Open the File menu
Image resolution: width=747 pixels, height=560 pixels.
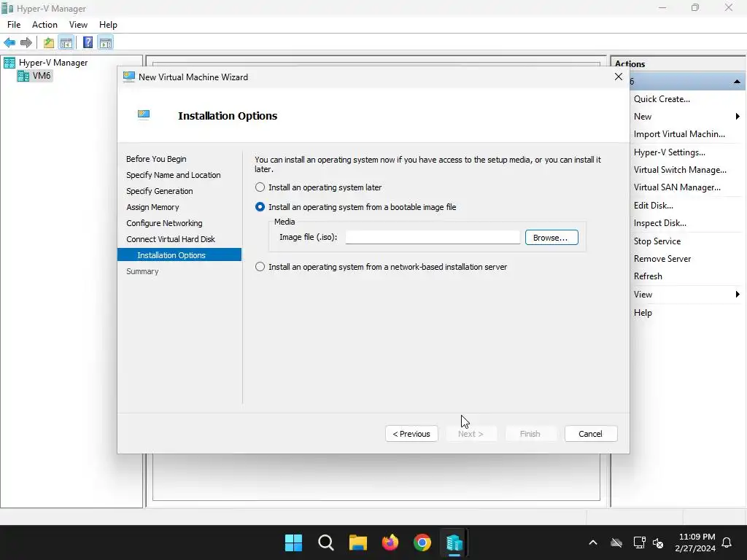click(14, 25)
